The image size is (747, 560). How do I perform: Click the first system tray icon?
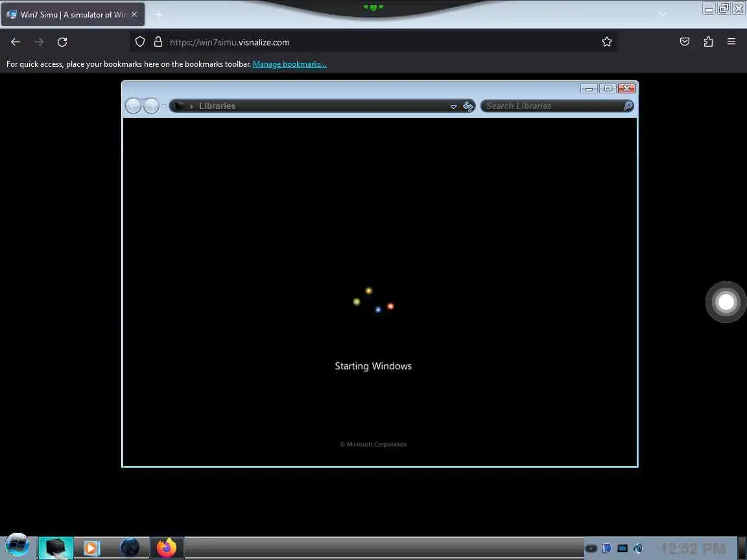coord(591,548)
